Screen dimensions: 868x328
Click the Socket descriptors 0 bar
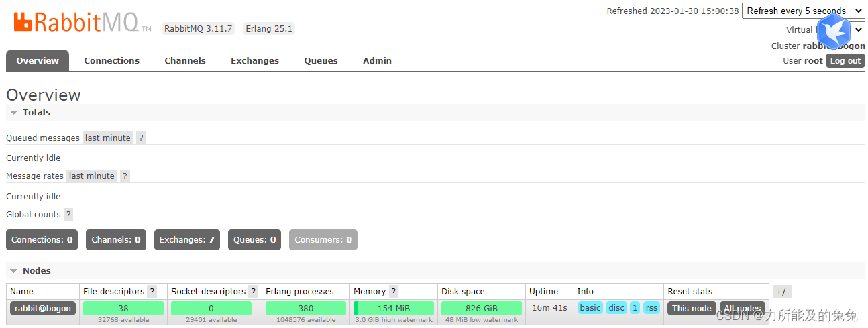pos(211,308)
